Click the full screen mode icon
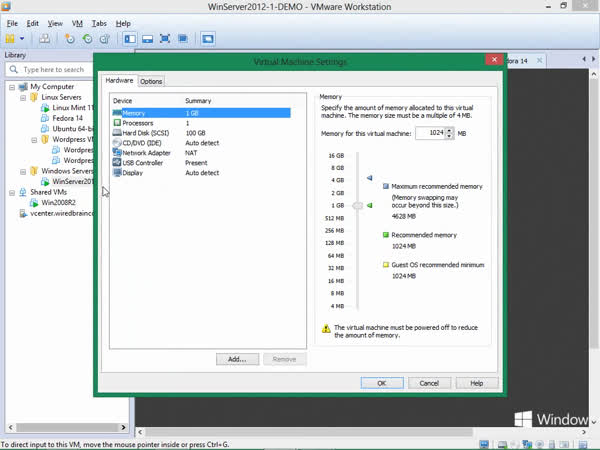This screenshot has height=450, width=600. (x=165, y=39)
